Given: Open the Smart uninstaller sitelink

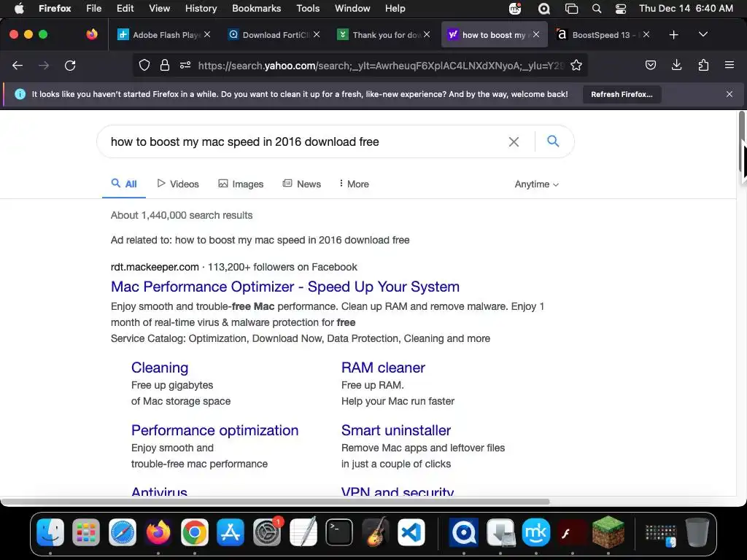Looking at the screenshot, I should (396, 430).
